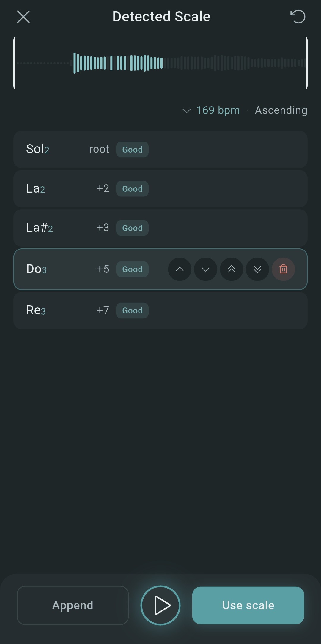Toggle the Ascending playback order

[281, 110]
